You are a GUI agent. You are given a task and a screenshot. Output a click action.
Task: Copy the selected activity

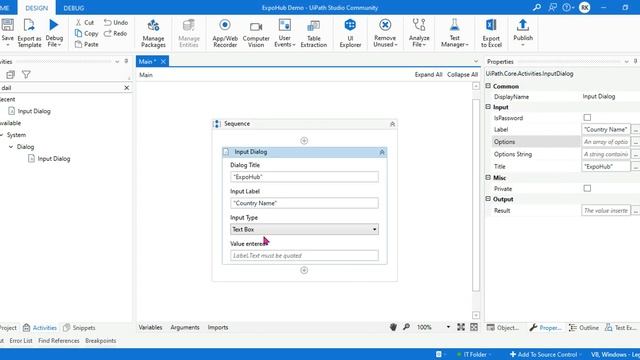(87, 33)
